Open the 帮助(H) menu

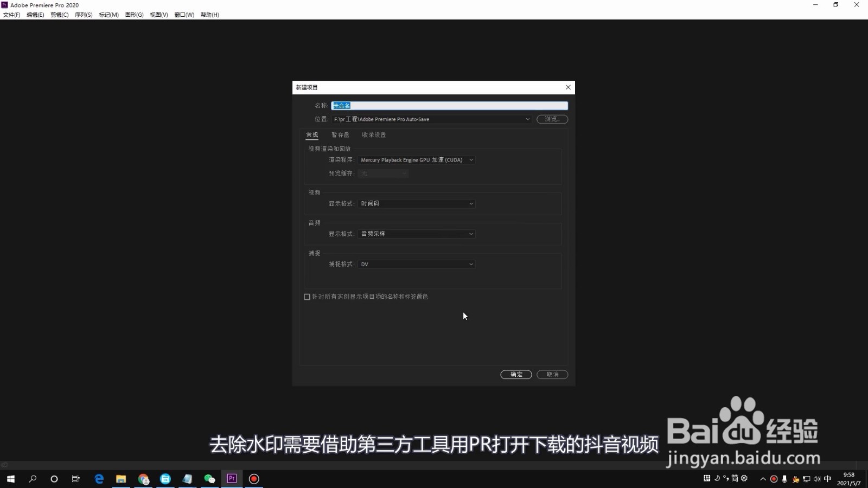click(x=209, y=15)
